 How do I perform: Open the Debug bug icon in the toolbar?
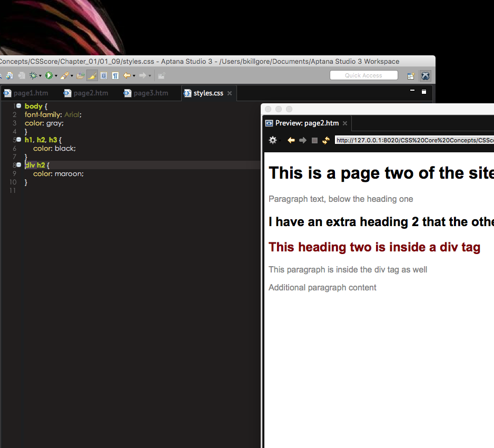[x=33, y=75]
